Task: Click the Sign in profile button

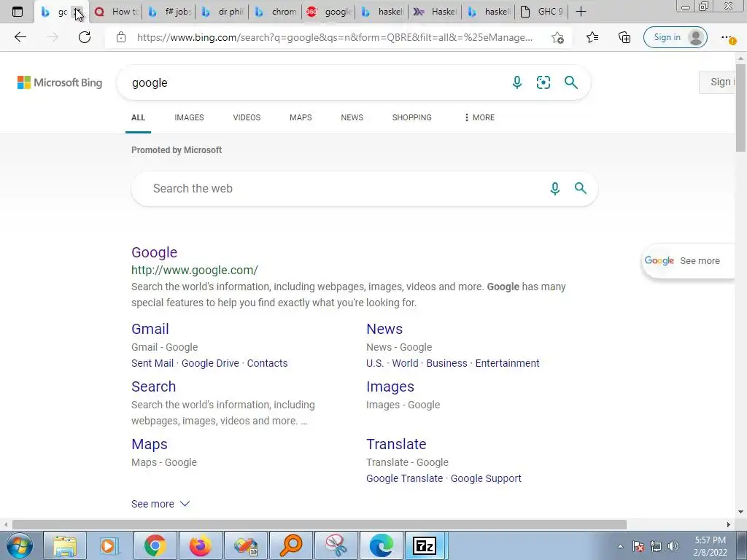Action: point(675,37)
